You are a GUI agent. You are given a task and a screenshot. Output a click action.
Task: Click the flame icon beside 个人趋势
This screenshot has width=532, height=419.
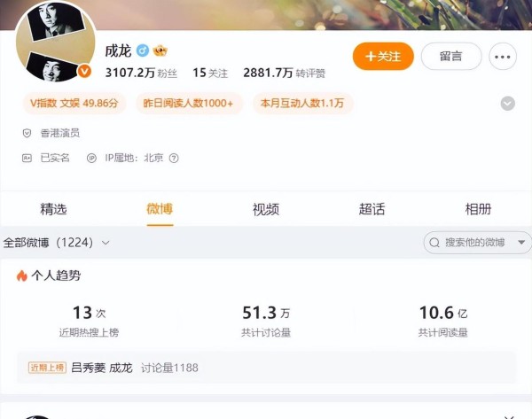pos(21,276)
